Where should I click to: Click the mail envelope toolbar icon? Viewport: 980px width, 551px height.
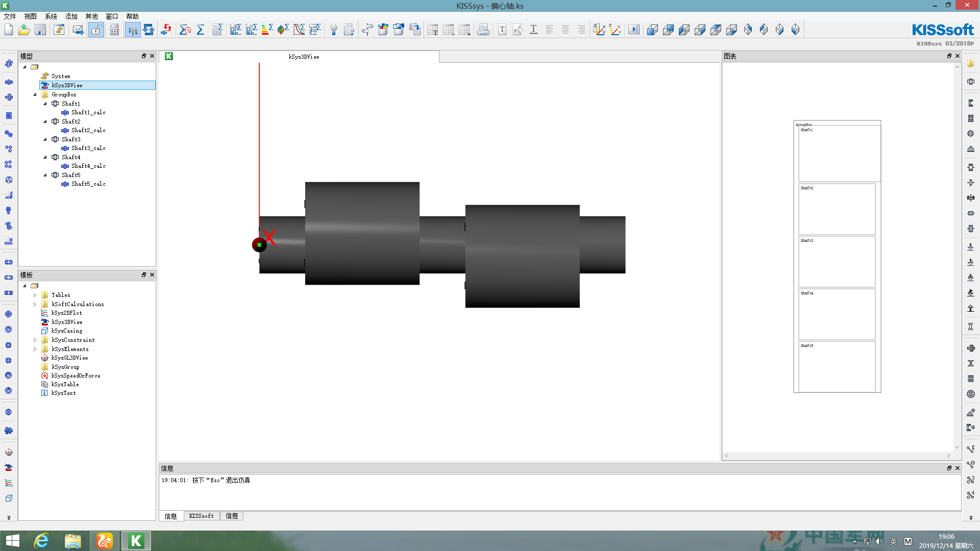tap(78, 30)
